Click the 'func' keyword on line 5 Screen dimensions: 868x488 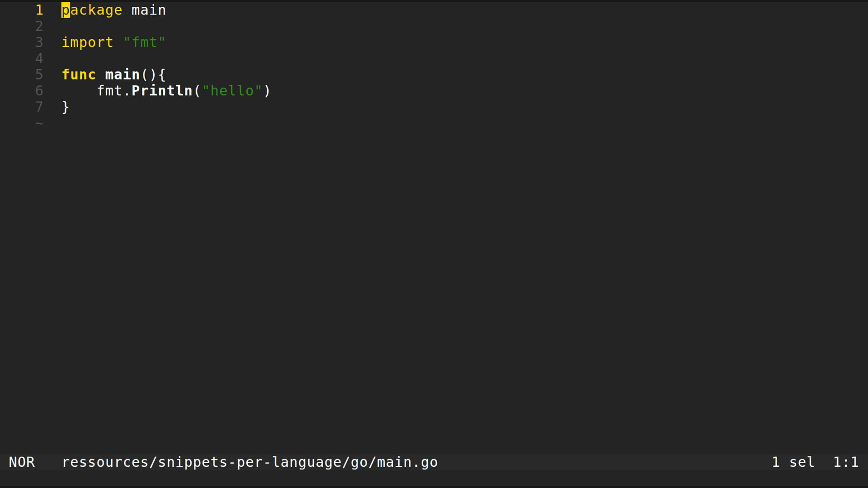[x=79, y=75]
